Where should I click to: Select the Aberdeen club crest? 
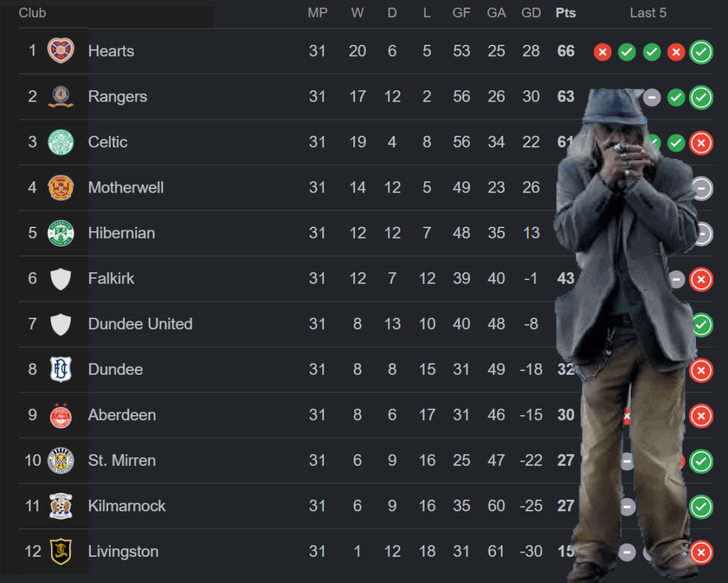click(x=61, y=415)
